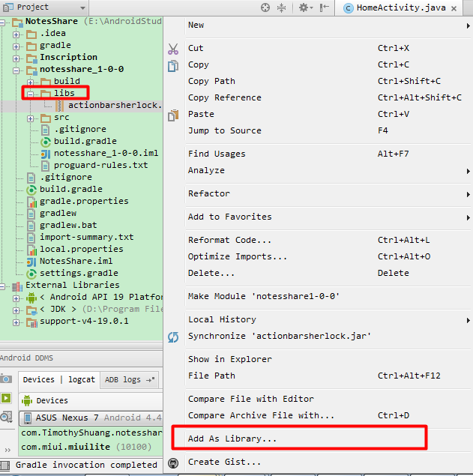Expand the src folder
This screenshot has width=473, height=476.
pyautogui.click(x=31, y=118)
